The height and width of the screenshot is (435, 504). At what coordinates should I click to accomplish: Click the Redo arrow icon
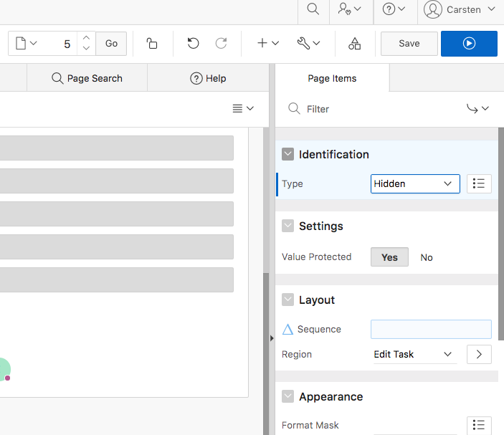(x=222, y=44)
